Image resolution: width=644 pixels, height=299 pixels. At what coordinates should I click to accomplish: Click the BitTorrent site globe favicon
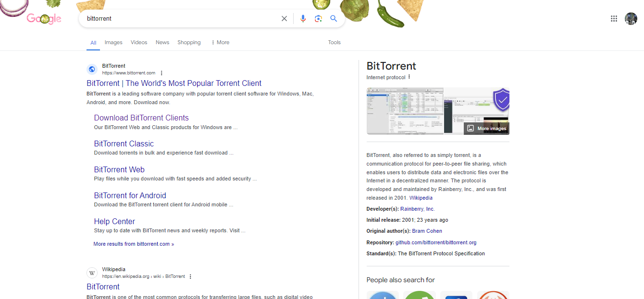click(92, 69)
